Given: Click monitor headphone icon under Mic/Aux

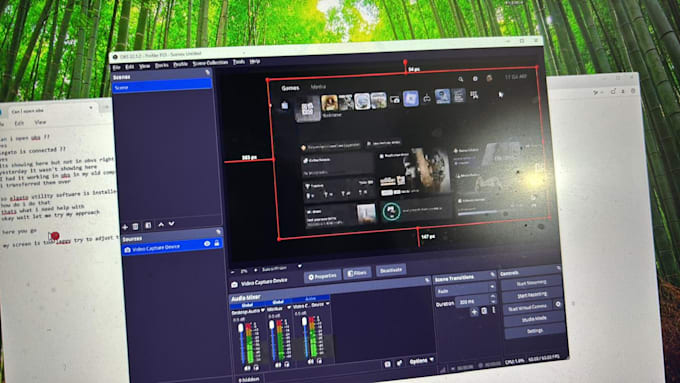Looking at the screenshot, I should click(x=287, y=364).
